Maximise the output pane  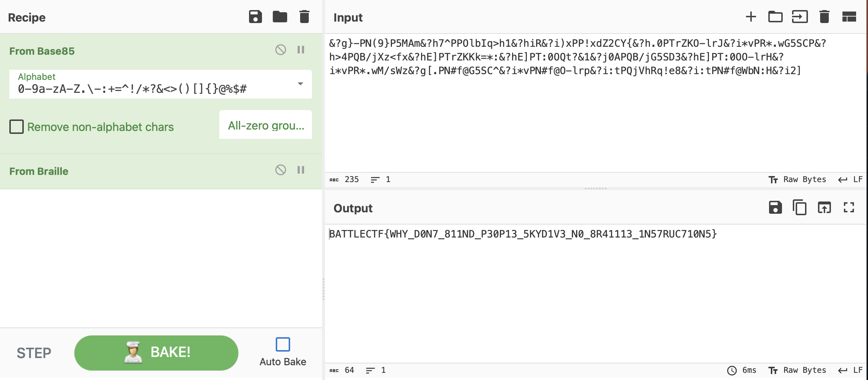coord(849,208)
